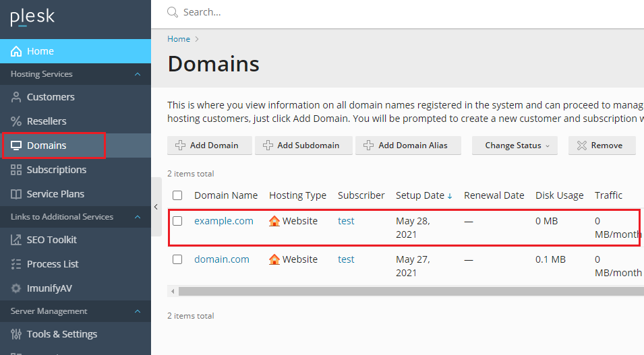This screenshot has height=355, width=644.
Task: Select Process List in sidebar
Action: pyautogui.click(x=53, y=264)
